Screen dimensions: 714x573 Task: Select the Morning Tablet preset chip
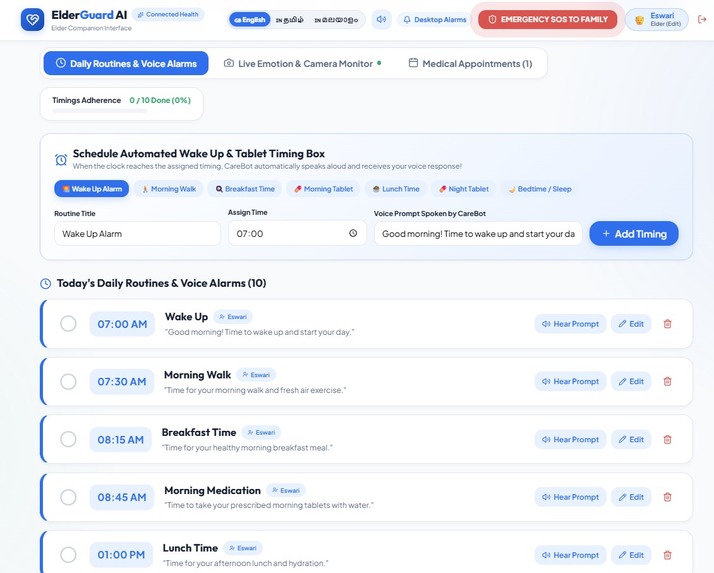pyautogui.click(x=323, y=189)
